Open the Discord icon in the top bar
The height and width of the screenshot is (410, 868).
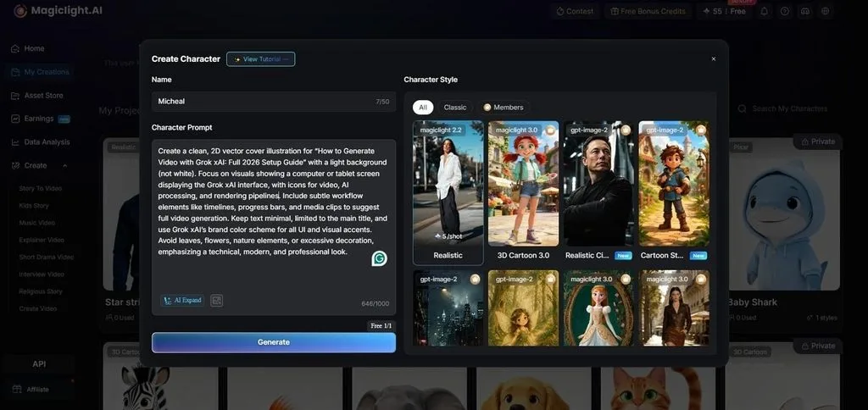coord(805,11)
